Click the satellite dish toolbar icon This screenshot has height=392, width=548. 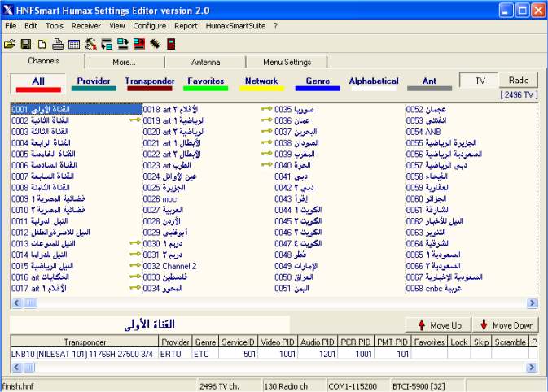coord(90,45)
